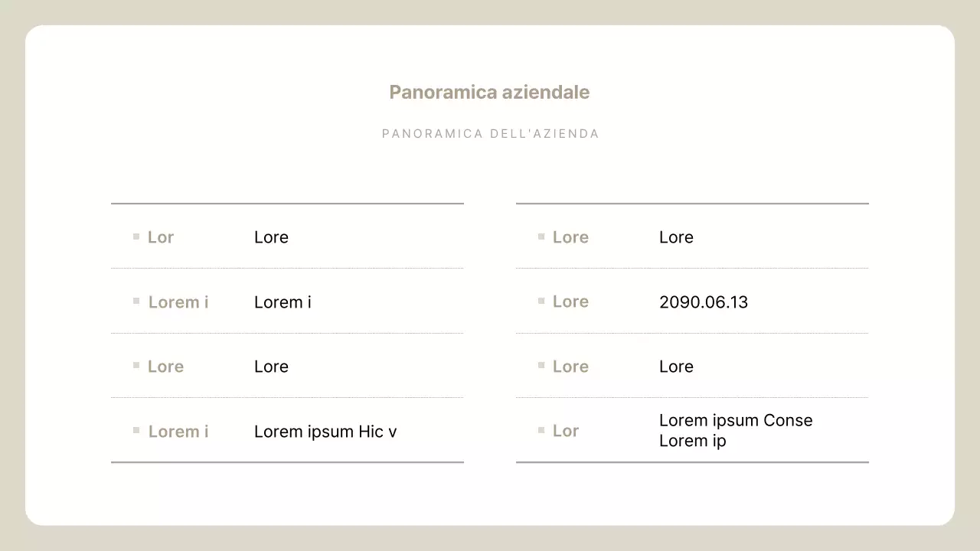
Task: Click the "Lorem ip" line below "Lorem ipsum Conse"
Action: (692, 441)
